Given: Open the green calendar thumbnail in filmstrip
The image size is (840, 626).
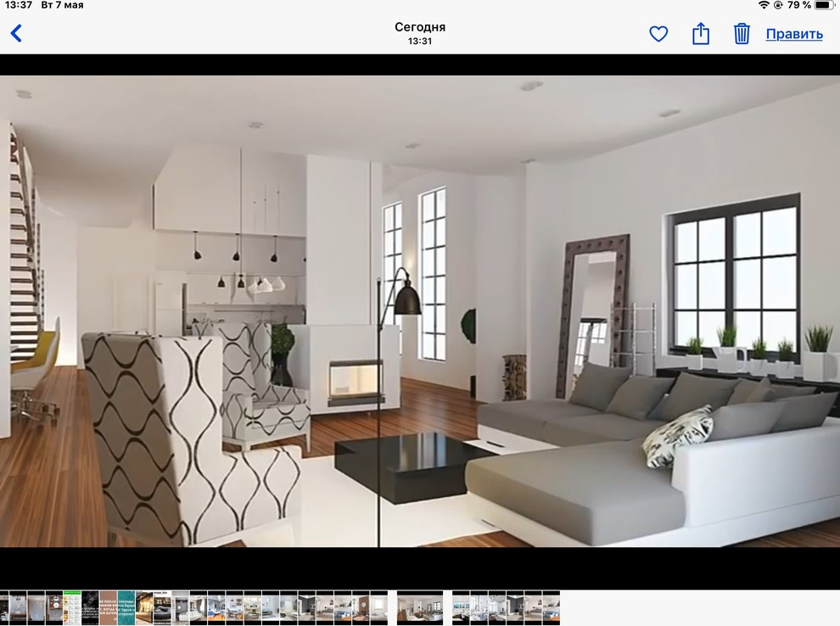Looking at the screenshot, I should point(72,607).
